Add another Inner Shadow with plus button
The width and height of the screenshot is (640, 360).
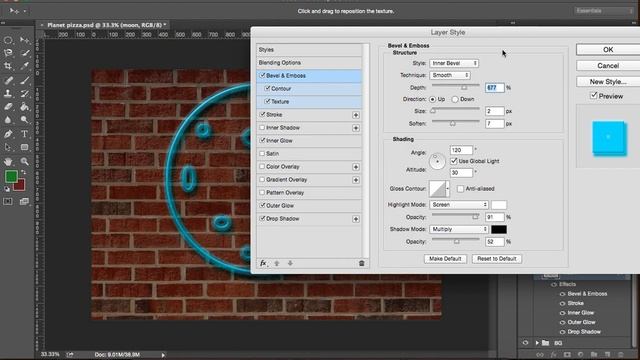(356, 128)
